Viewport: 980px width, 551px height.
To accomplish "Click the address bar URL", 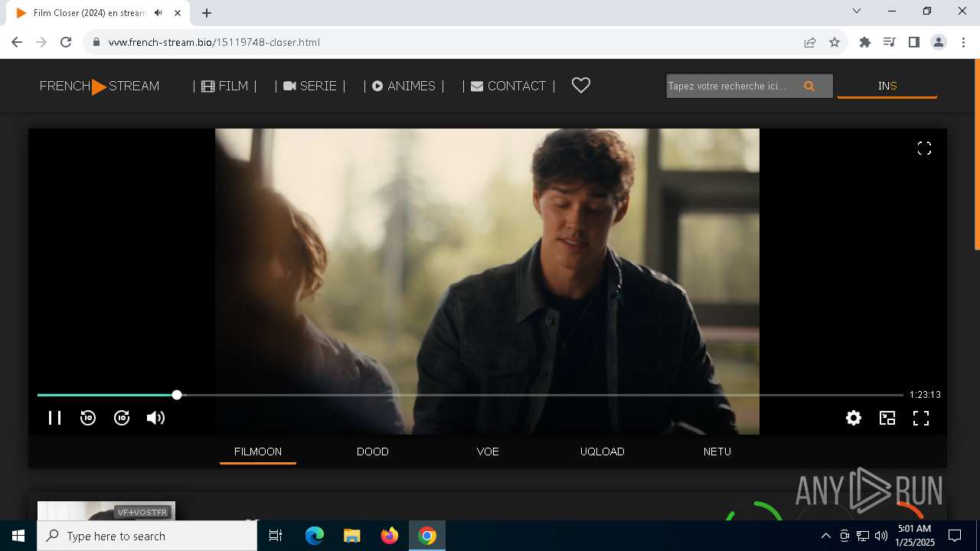I will [214, 42].
